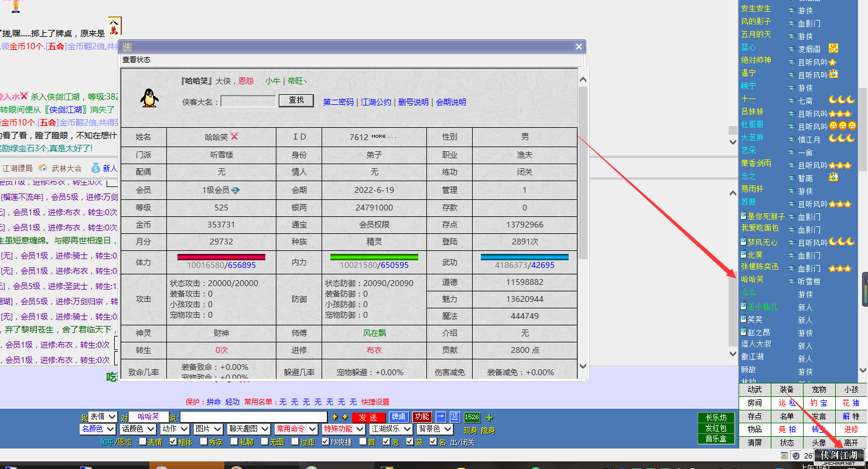Image resolution: width=868 pixels, height=469 pixels.
Task: Click the smiley icons in 杜哥哥 row
Action: 843,125
